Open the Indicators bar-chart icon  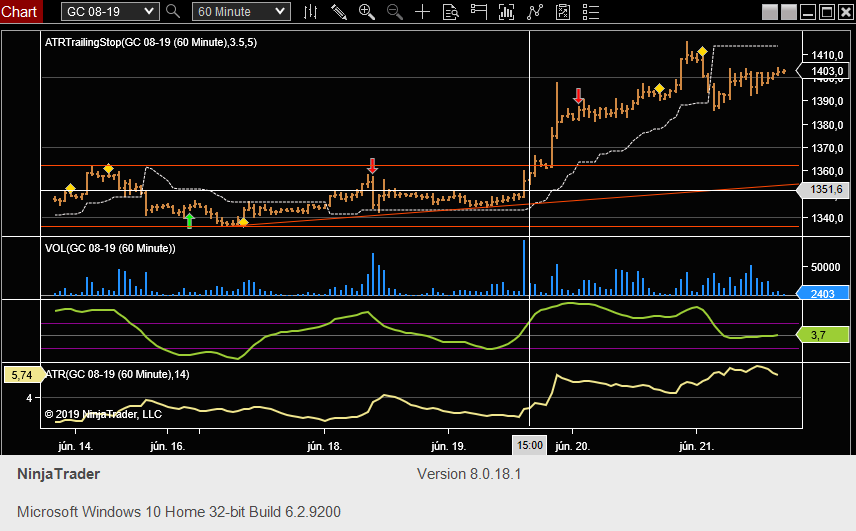(x=508, y=12)
